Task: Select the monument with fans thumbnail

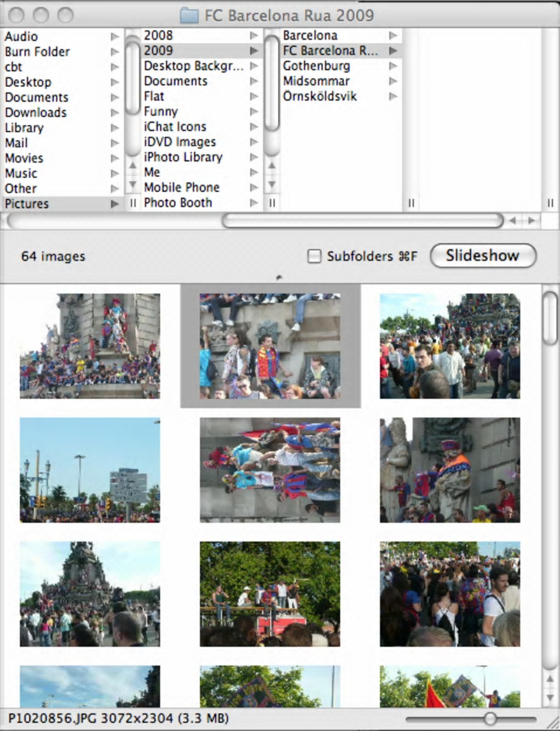Action: 90,346
